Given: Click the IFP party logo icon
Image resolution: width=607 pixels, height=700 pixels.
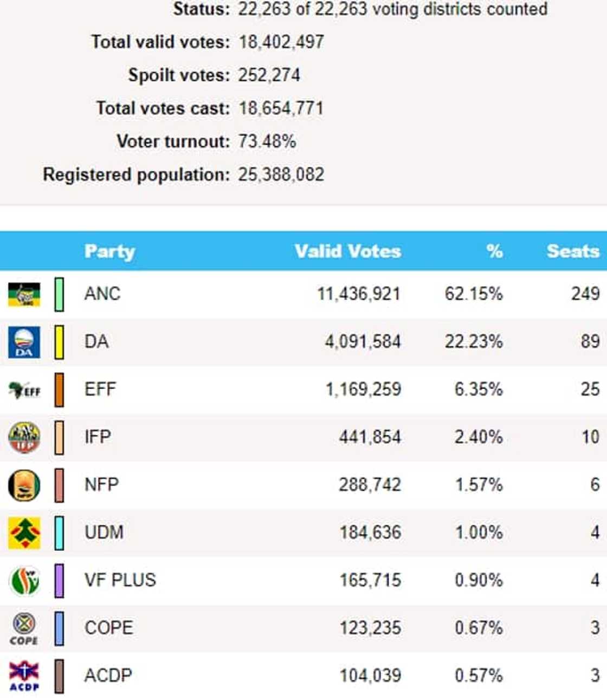Looking at the screenshot, I should pos(24,437).
